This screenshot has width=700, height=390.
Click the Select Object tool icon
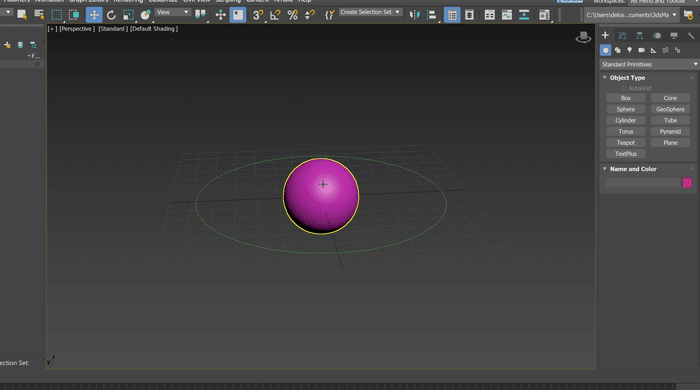click(x=21, y=15)
